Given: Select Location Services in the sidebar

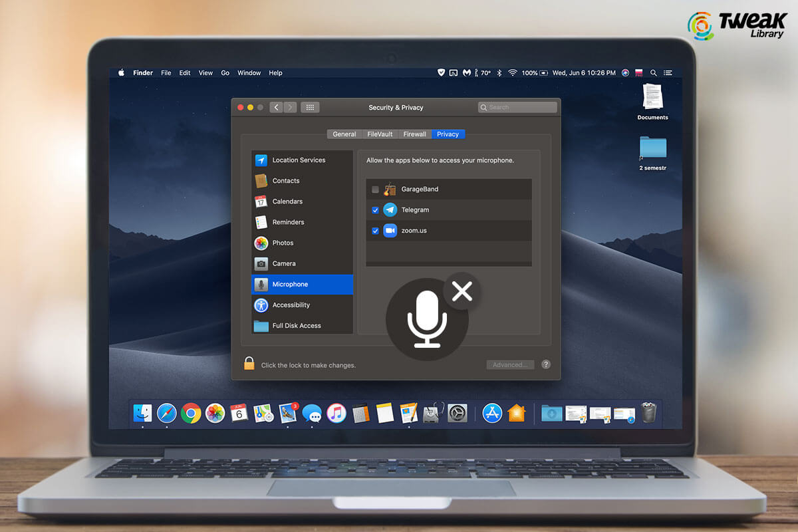Looking at the screenshot, I should click(x=299, y=160).
